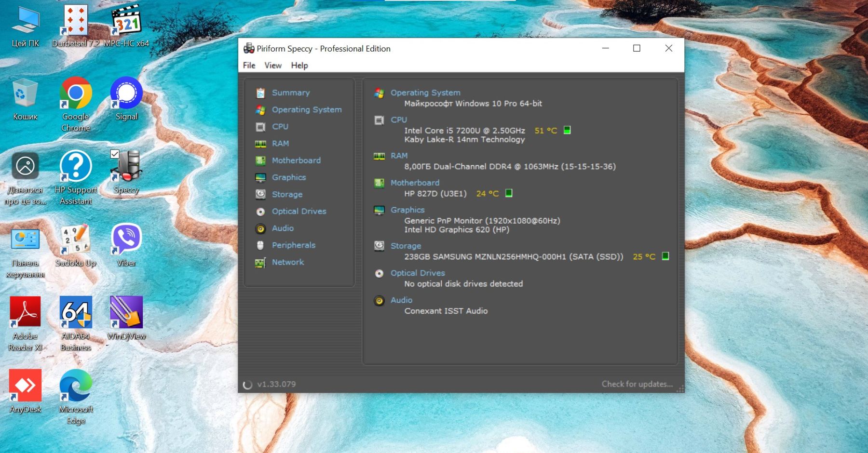Click the CPU chip icon in sidebar
Image resolution: width=868 pixels, height=453 pixels.
coord(260,127)
